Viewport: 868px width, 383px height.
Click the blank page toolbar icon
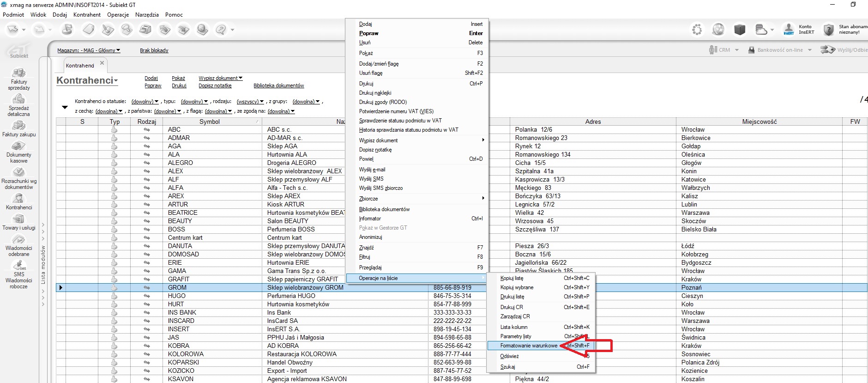pos(89,30)
